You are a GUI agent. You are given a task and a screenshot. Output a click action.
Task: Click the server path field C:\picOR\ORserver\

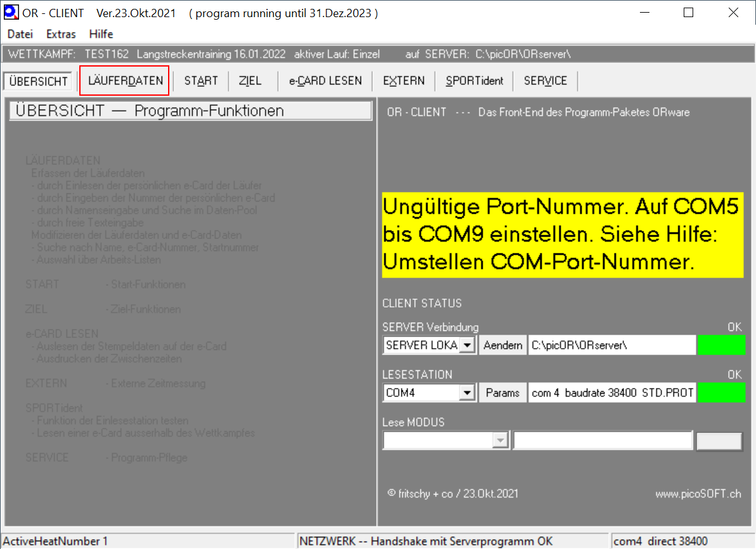point(612,346)
